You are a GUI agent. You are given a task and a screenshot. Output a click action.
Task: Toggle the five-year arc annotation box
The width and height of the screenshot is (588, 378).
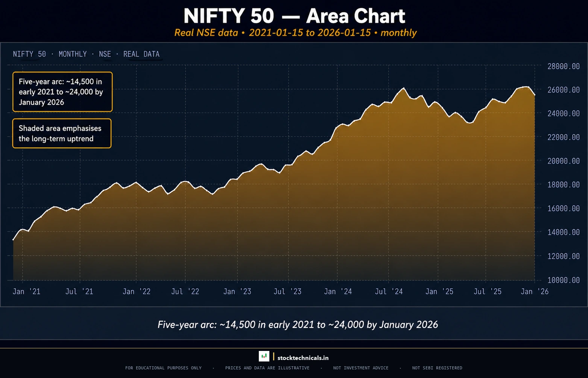click(62, 92)
